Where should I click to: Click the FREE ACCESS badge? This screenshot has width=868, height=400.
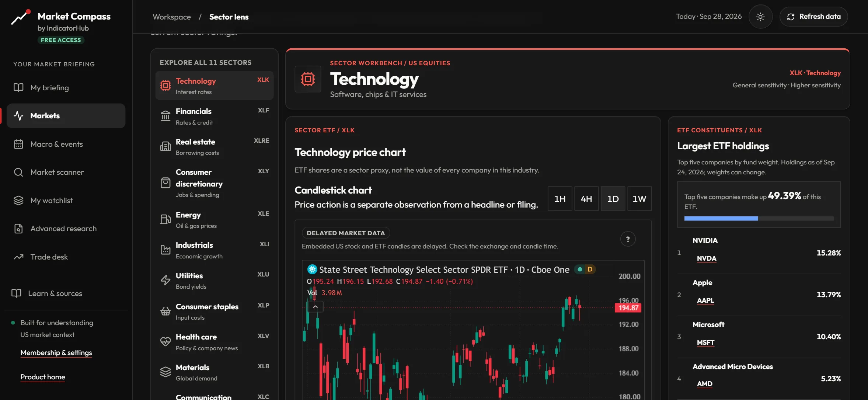click(61, 40)
